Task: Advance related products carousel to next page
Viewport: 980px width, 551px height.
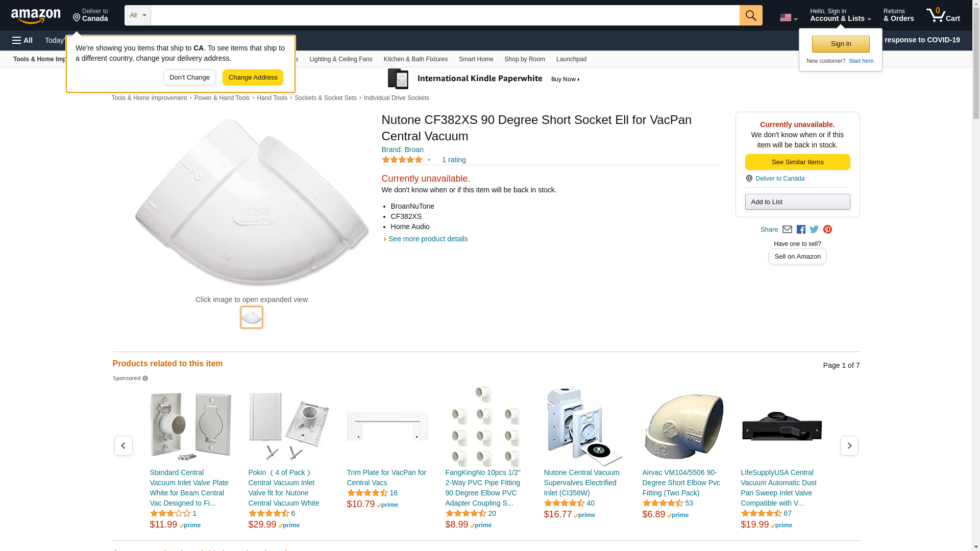Action: pos(849,446)
